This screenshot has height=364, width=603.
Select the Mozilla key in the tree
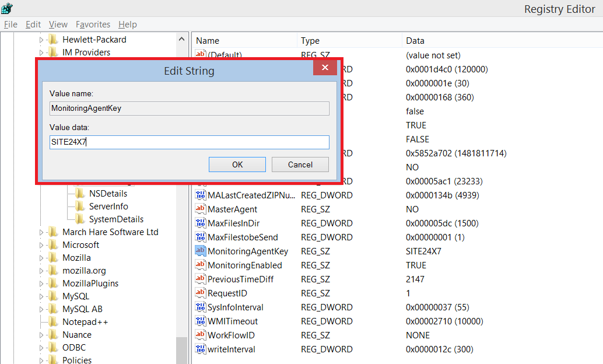(76, 257)
